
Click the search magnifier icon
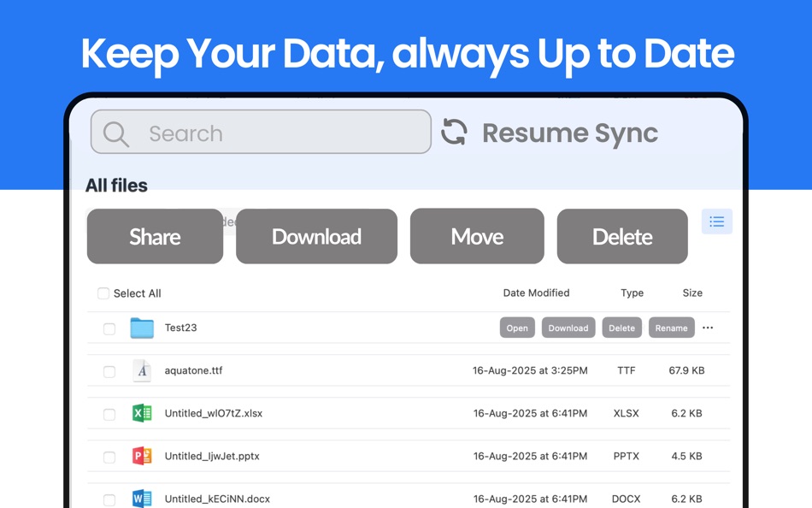click(x=115, y=133)
